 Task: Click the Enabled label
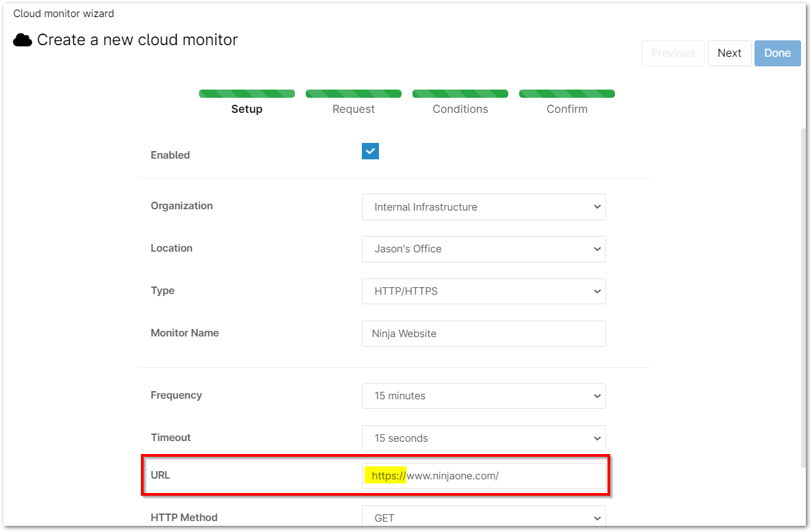(x=170, y=155)
